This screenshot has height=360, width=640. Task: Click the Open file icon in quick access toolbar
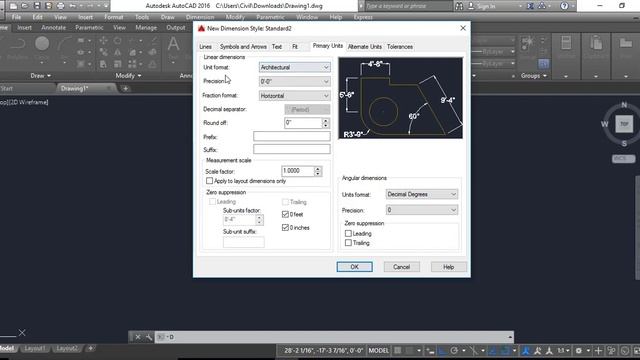pyautogui.click(x=25, y=6)
